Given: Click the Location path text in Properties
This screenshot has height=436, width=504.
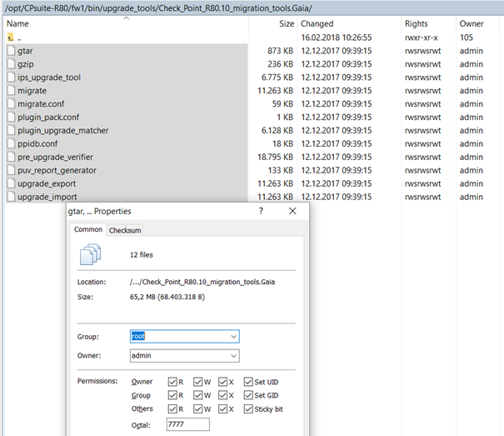Looking at the screenshot, I should (x=202, y=282).
